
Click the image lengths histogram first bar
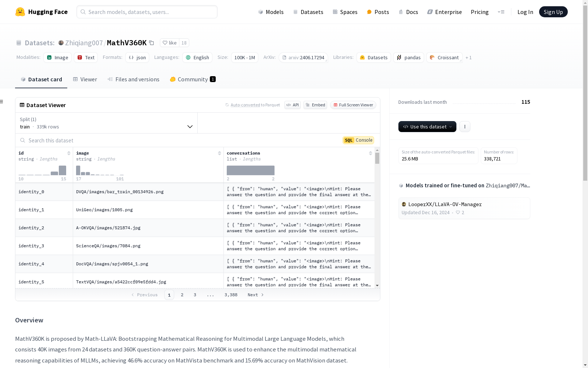pyautogui.click(x=78, y=170)
